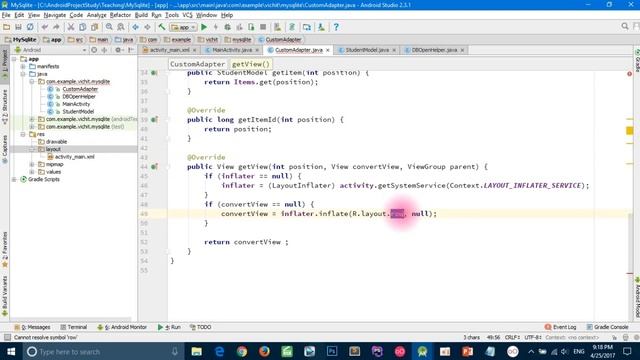
Task: Click the Redo arrow icon
Action: pyautogui.click(x=56, y=27)
